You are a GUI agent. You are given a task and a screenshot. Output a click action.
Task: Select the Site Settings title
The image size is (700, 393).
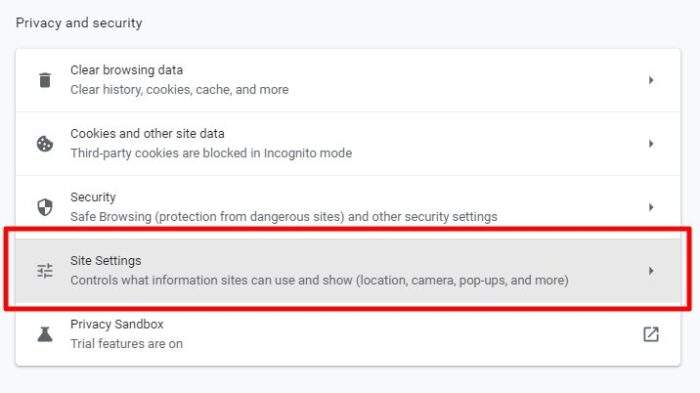[x=106, y=261]
